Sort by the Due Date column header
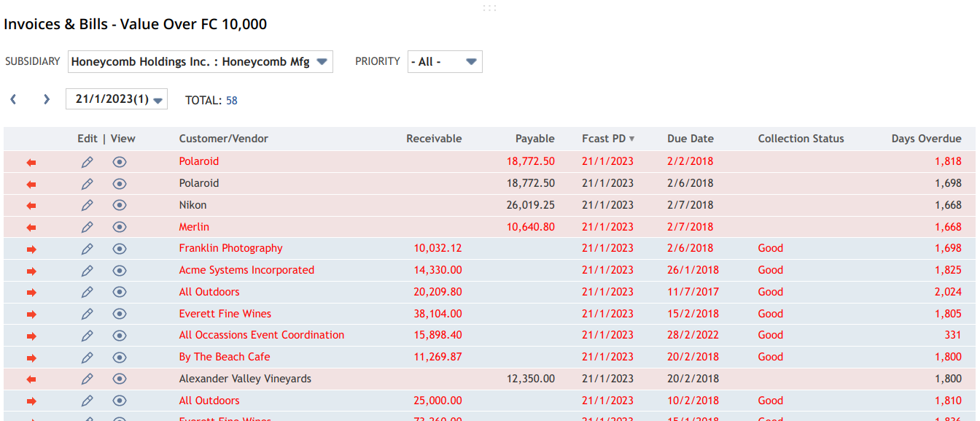The image size is (980, 421). (691, 139)
